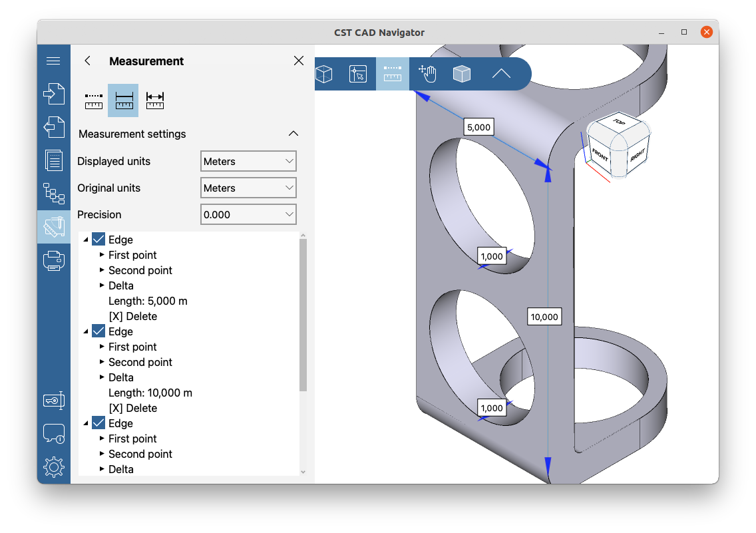Image resolution: width=756 pixels, height=533 pixels.
Task: Select the dotted-line ruler measurement mode
Action: point(94,100)
